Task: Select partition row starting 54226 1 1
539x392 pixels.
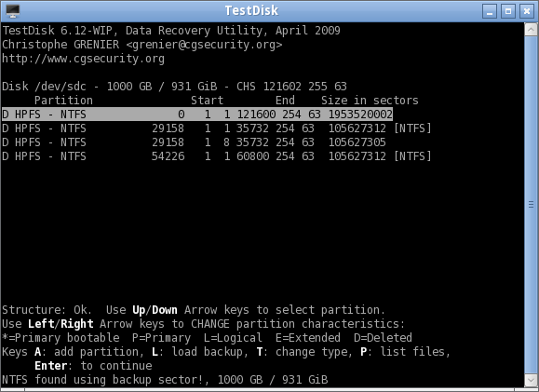Action: pos(216,156)
